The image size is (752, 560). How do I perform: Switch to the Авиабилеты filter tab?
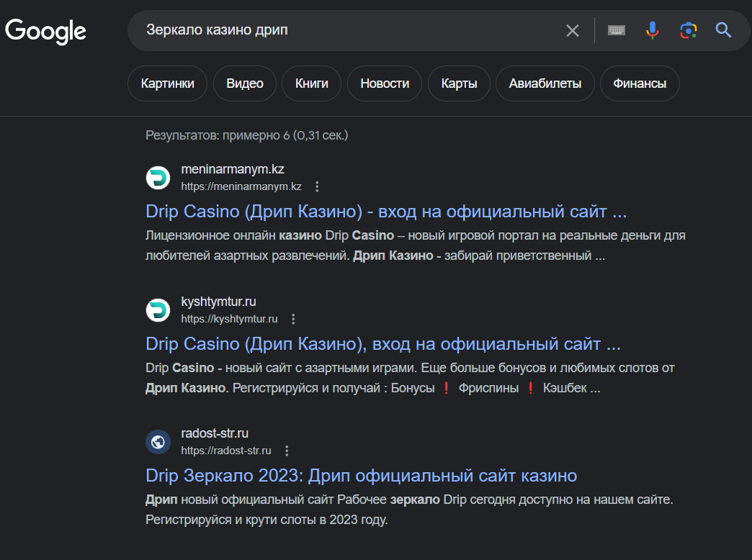pos(545,83)
